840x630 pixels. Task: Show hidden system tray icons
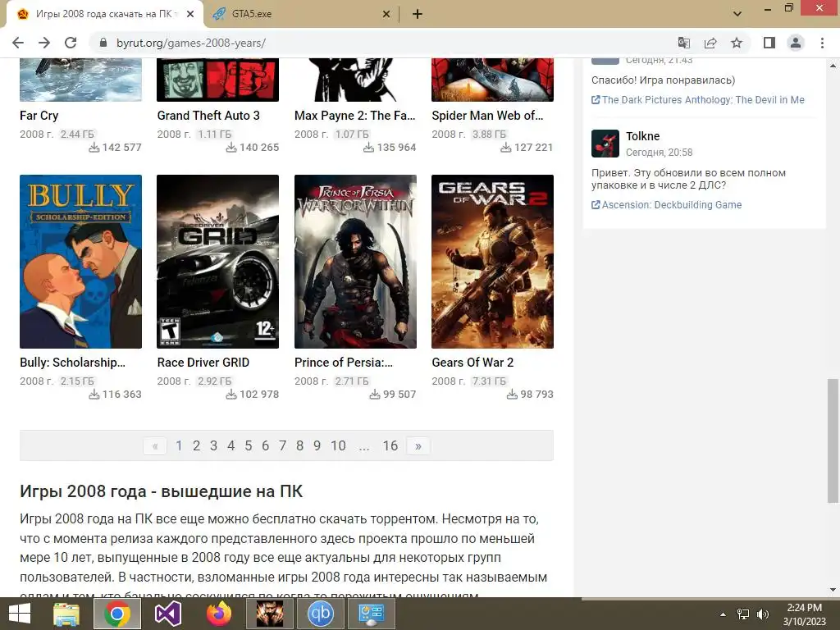coord(724,614)
